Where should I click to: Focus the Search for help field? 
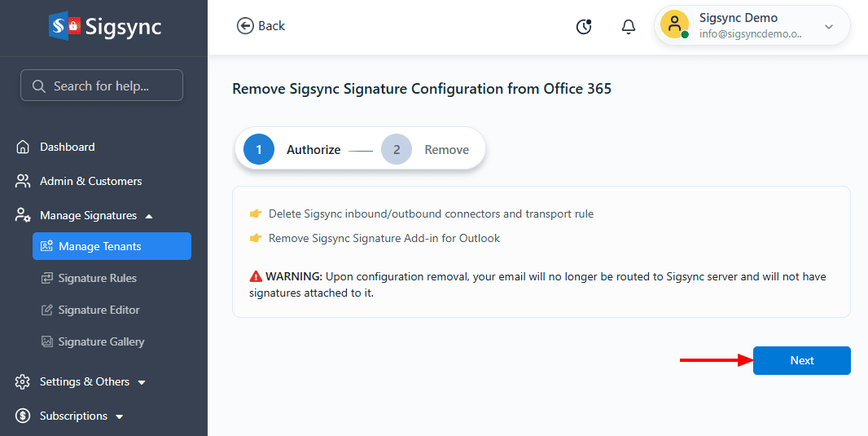[x=102, y=86]
